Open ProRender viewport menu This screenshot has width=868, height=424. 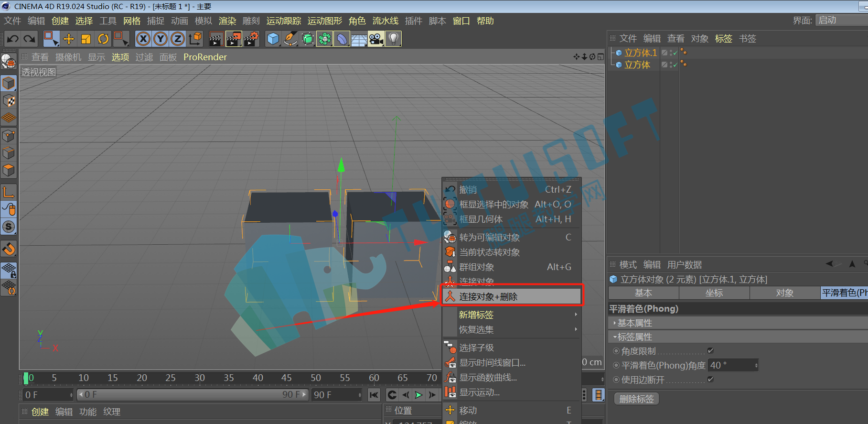coord(205,57)
